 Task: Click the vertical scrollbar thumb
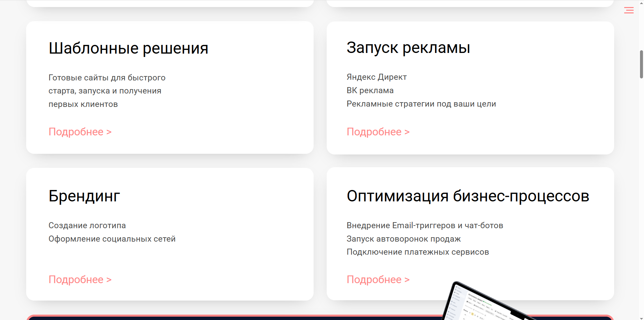coord(641,64)
